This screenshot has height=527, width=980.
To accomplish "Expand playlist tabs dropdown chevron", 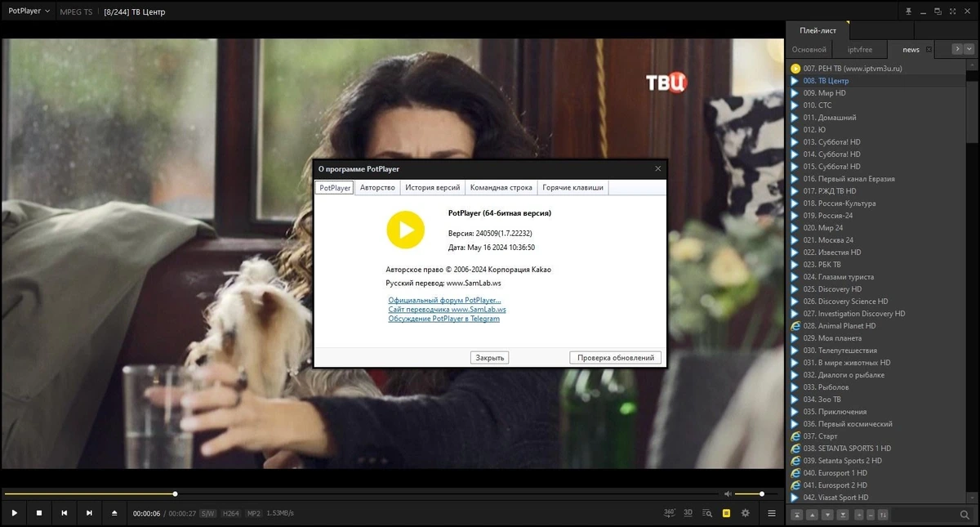I will tap(969, 49).
